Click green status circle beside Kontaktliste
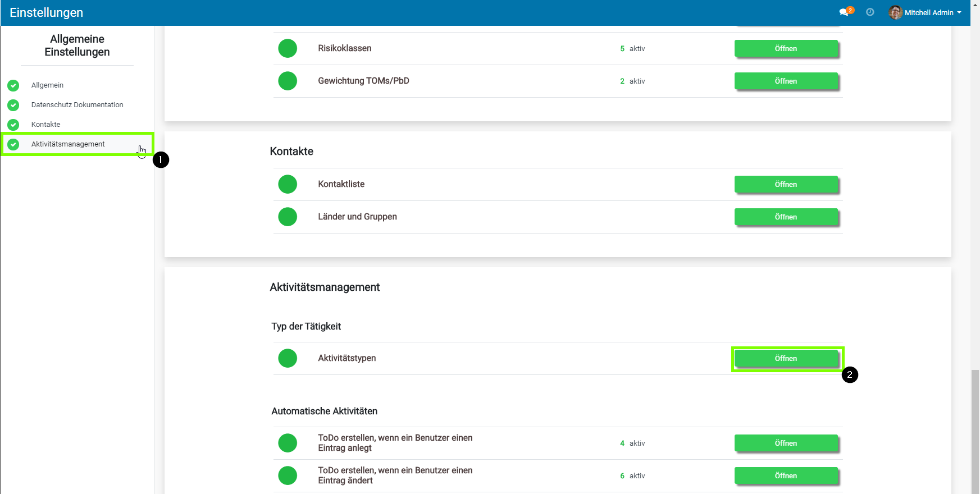 pyautogui.click(x=288, y=184)
